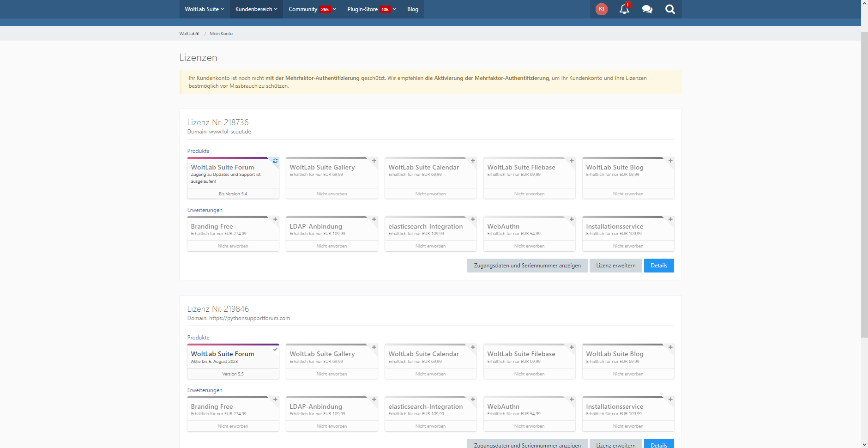Open the notifications bell icon

click(624, 9)
